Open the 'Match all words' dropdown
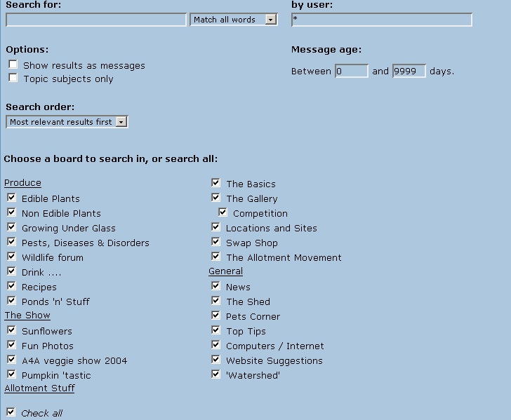The image size is (511, 420). [271, 20]
